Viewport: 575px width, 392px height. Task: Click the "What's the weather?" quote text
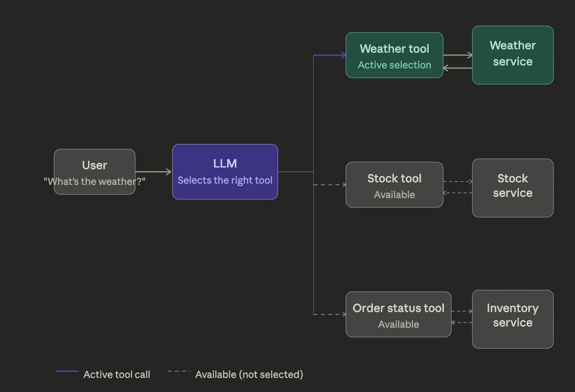click(94, 181)
